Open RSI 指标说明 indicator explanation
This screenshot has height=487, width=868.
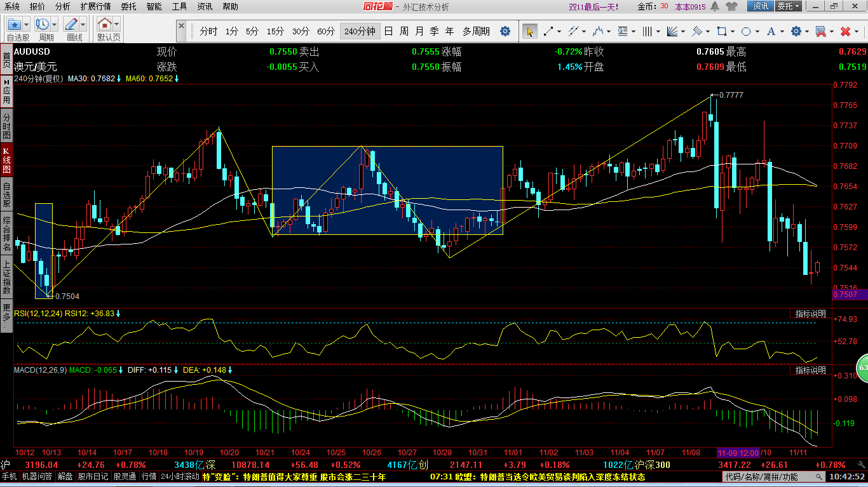coord(811,314)
